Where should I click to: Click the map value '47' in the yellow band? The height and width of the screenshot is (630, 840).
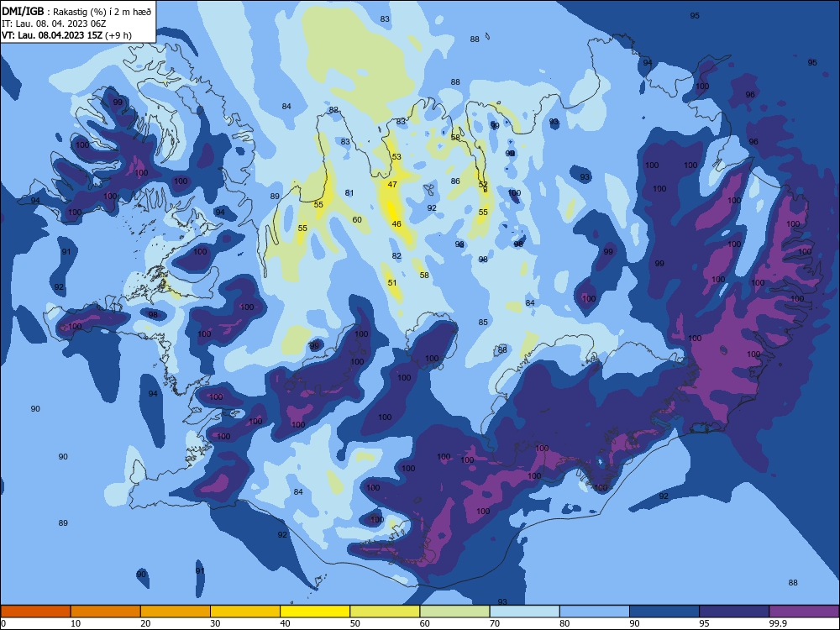pyautogui.click(x=392, y=184)
